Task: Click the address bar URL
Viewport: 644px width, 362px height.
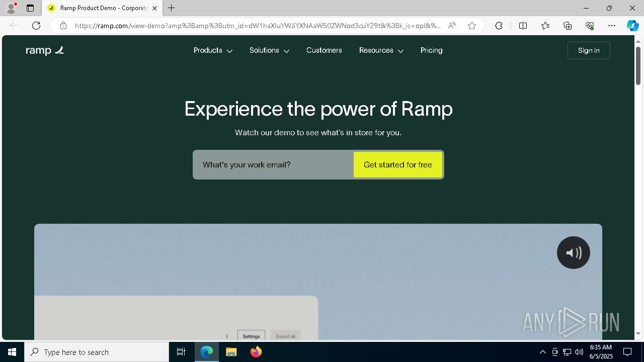Action: [x=258, y=26]
